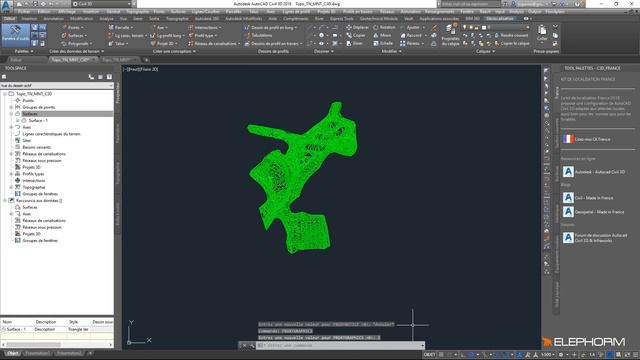Click the save icon in quick access toolbar
The height and width of the screenshot is (360, 640).
pos(35,4)
